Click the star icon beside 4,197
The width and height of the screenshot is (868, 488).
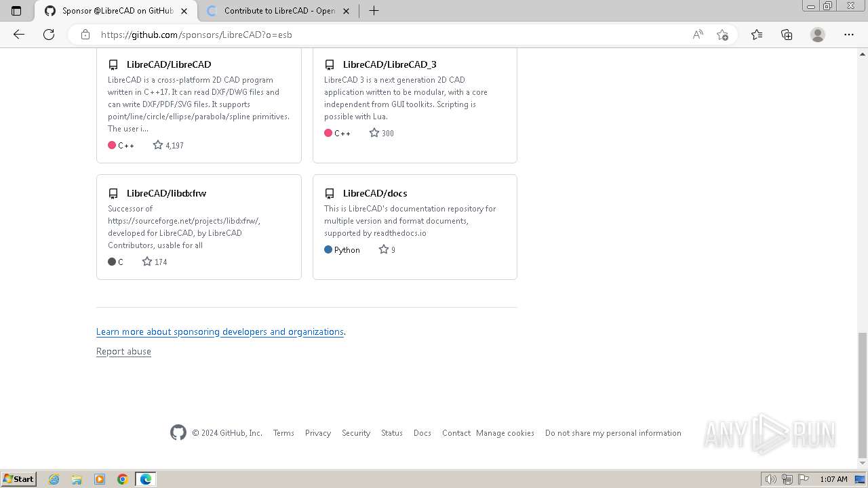click(x=158, y=145)
